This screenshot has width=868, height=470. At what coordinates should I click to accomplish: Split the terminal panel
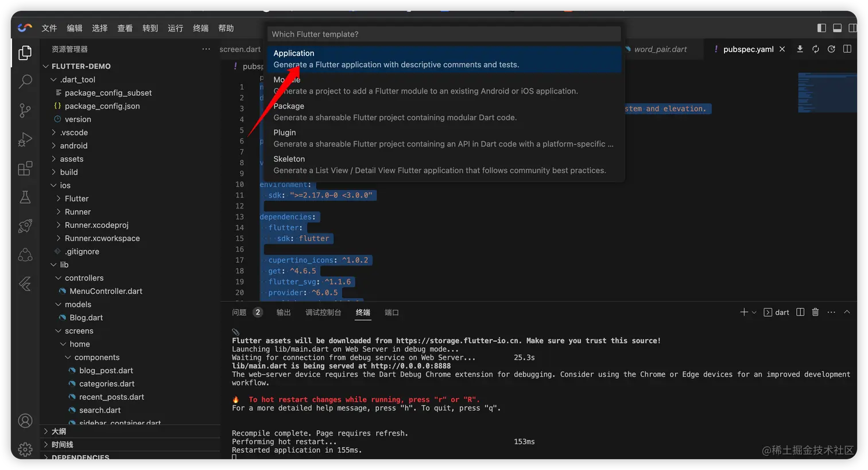tap(800, 312)
